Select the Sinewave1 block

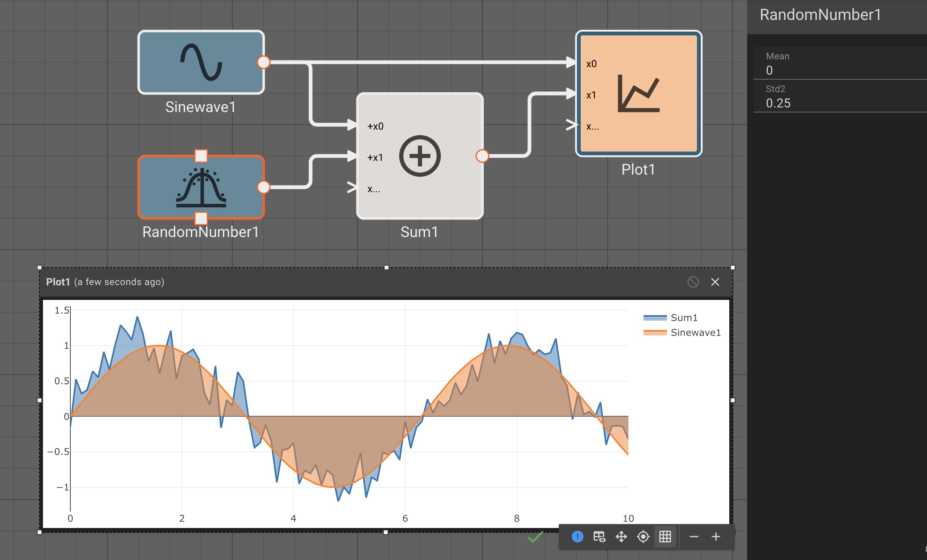coord(201,62)
